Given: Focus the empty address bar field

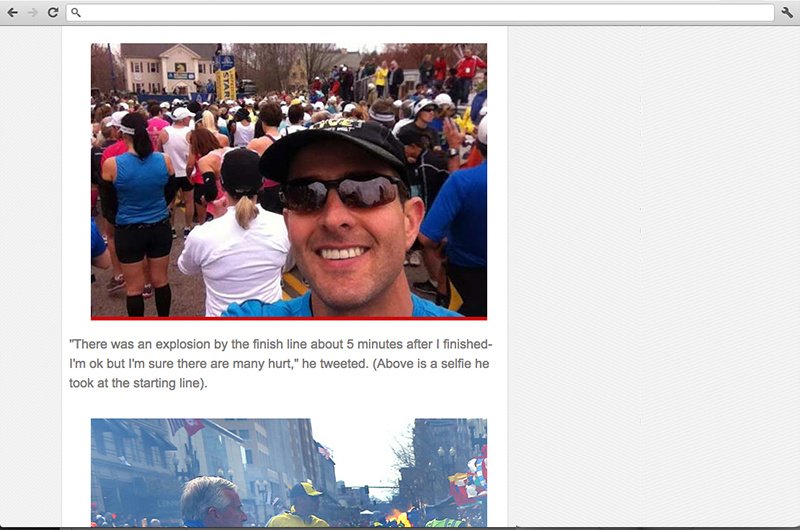Looking at the screenshot, I should 420,13.
